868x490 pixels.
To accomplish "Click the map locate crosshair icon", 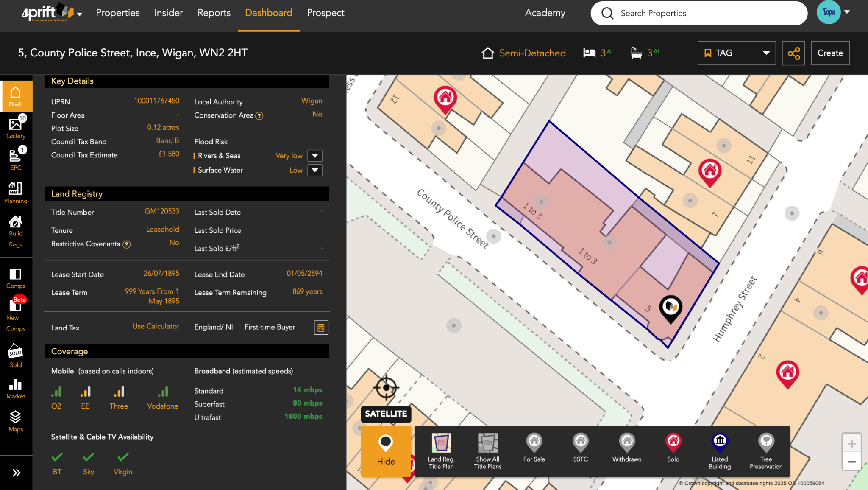I will (386, 388).
